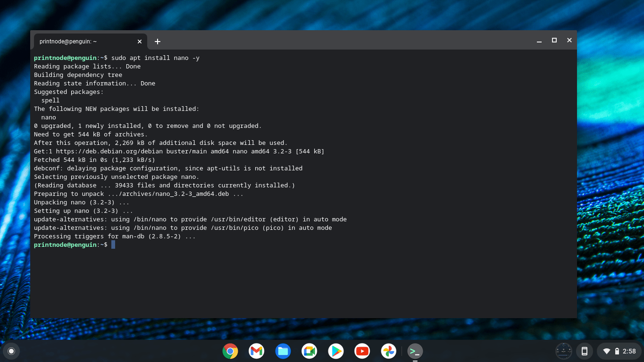The width and height of the screenshot is (644, 362).
Task: Click the 'Suggested packages:' line
Action: [x=69, y=92]
